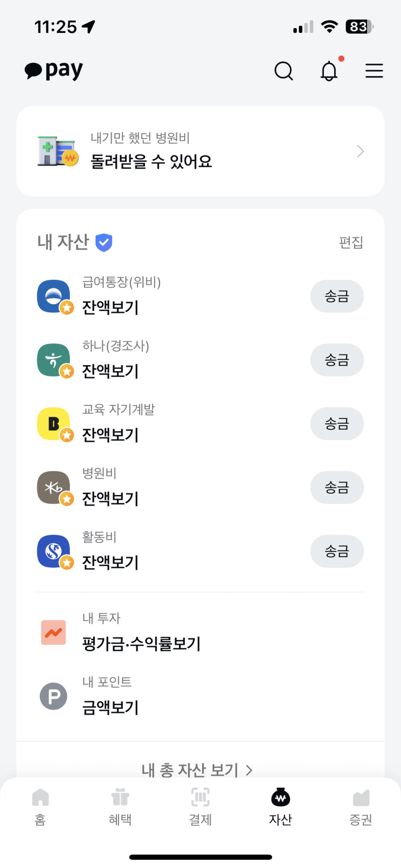Open the 결제 barcode payment tab

(200, 806)
